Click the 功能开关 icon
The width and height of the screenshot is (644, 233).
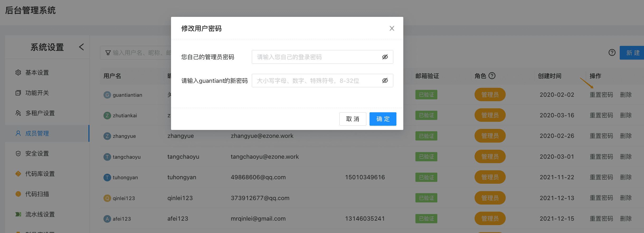(18, 93)
